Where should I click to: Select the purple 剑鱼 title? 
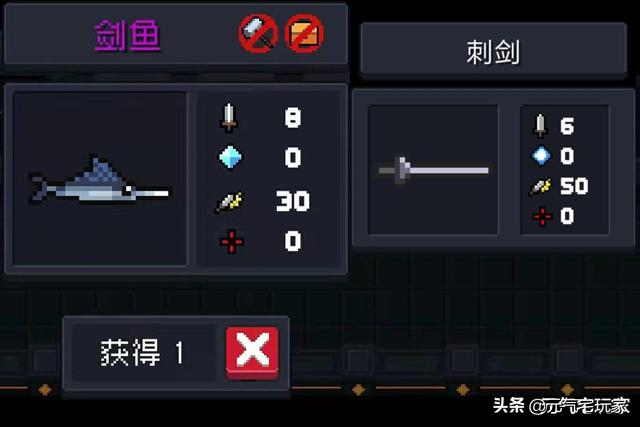pyautogui.click(x=127, y=36)
